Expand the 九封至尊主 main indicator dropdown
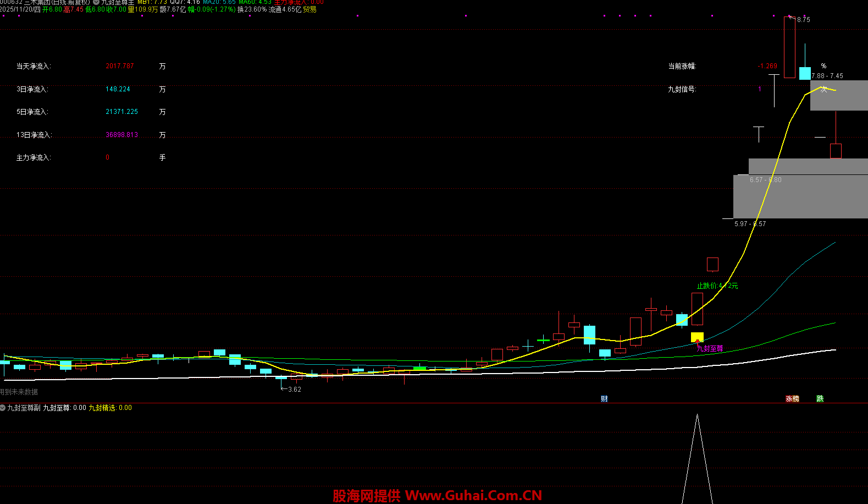This screenshot has height=504, width=868. pos(96,2)
